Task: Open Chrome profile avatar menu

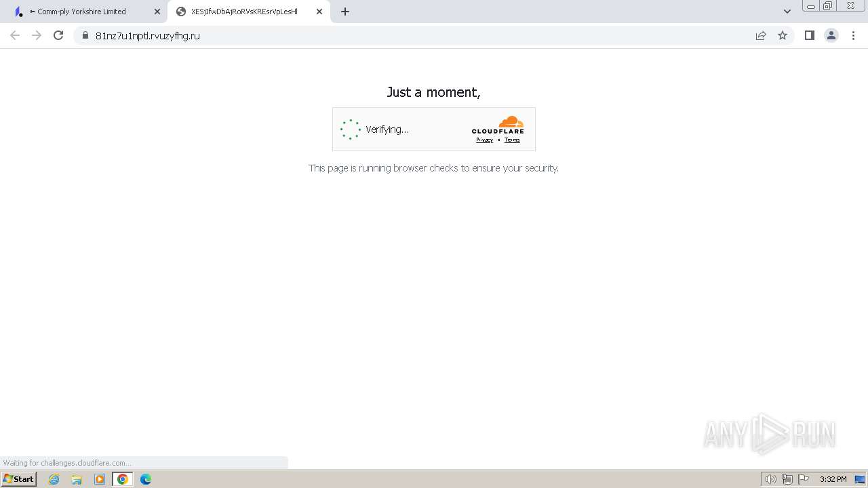Action: pos(831,35)
